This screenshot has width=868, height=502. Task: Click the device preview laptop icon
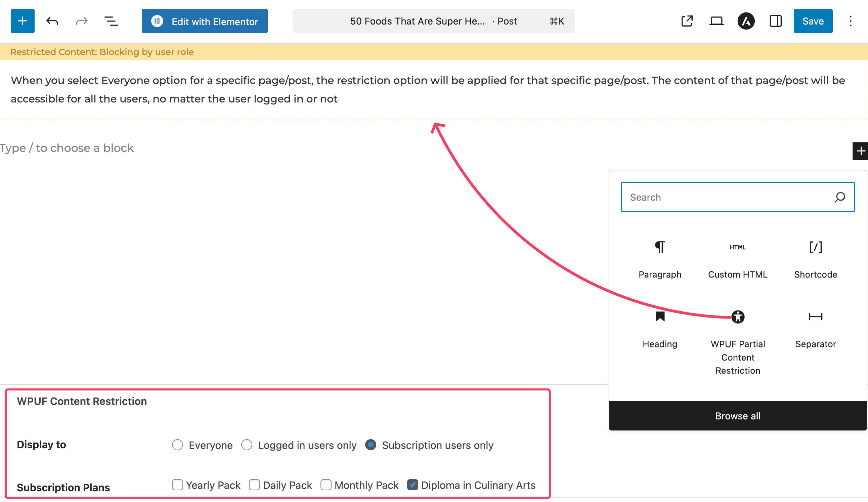[x=717, y=21]
